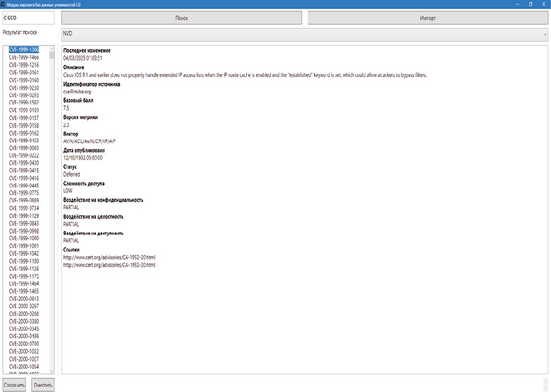Click the CVE-1999-0775 list row
This screenshot has height=392, width=551.
[x=24, y=193]
